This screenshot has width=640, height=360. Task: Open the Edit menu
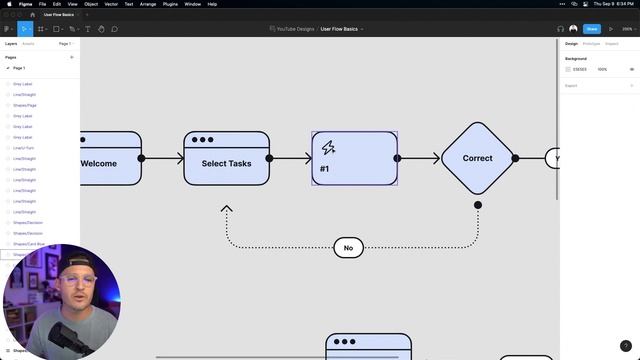(x=57, y=4)
